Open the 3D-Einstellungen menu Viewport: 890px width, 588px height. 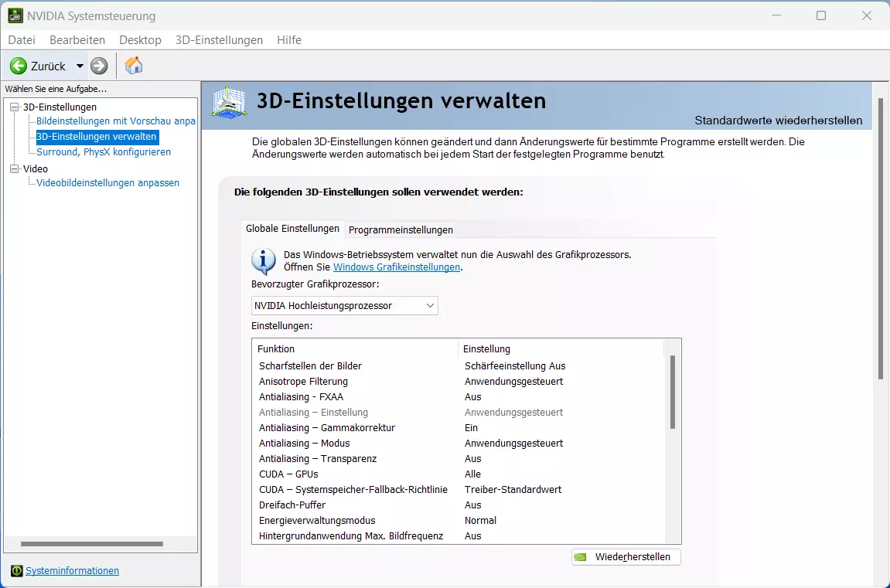click(219, 39)
